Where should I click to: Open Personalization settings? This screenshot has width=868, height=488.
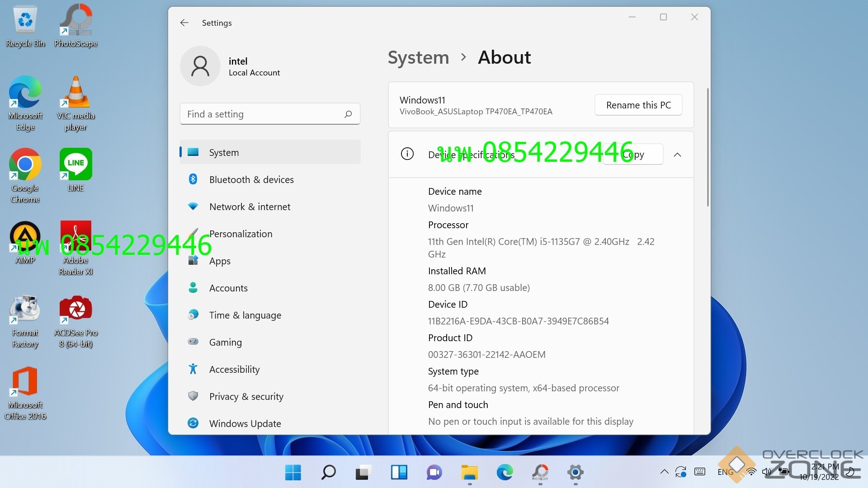click(x=270, y=234)
